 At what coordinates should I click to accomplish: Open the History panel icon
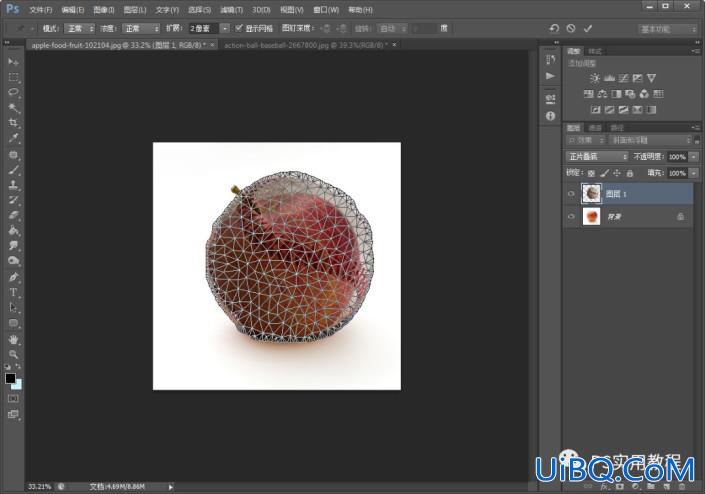click(x=550, y=59)
